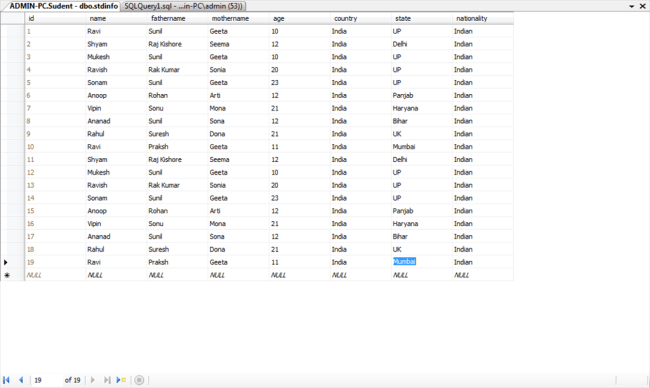Image resolution: width=650 pixels, height=388 pixels.
Task: Click mothername Seema in row 11
Action: [238, 159]
